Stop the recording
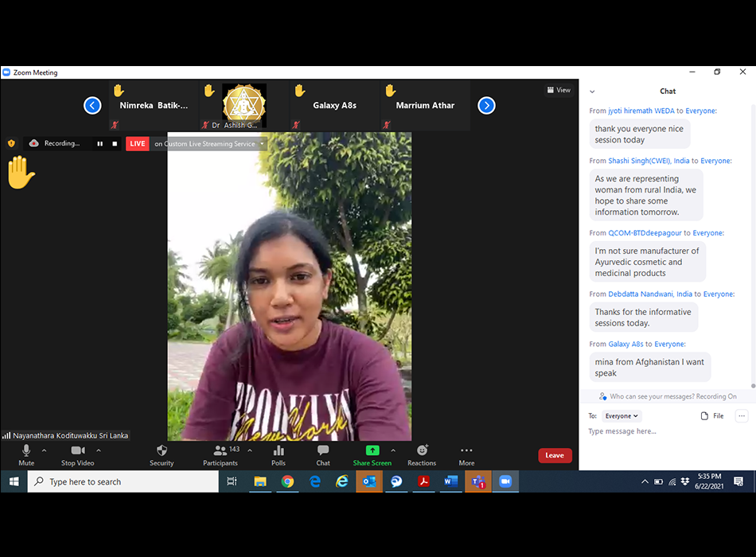756x557 pixels. (x=115, y=144)
